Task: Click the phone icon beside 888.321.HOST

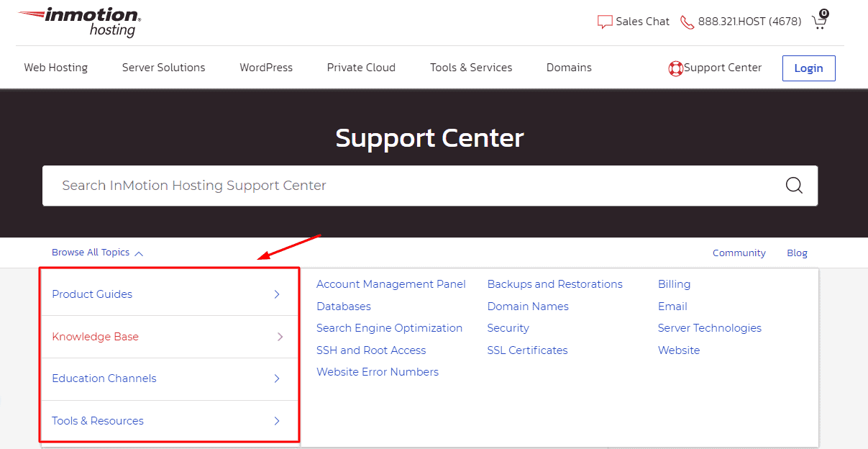Action: coord(687,22)
